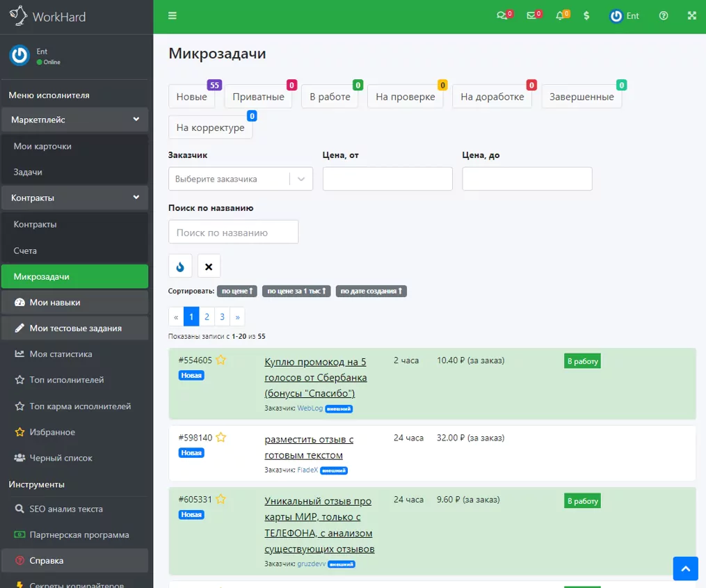The image size is (706, 588).
Task: Switch to На корректуре tab
Action: (210, 127)
